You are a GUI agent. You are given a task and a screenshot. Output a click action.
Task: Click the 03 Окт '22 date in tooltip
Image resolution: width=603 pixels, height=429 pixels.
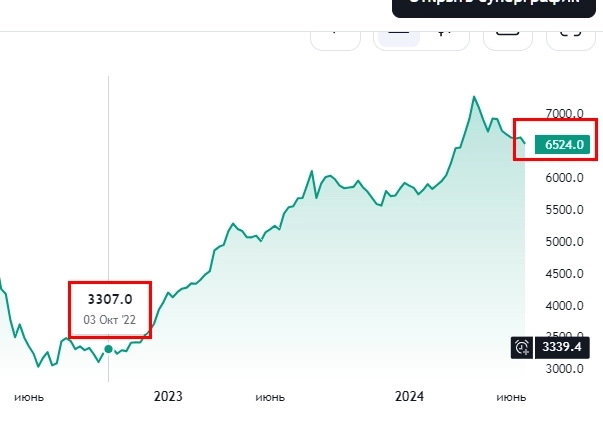point(109,321)
